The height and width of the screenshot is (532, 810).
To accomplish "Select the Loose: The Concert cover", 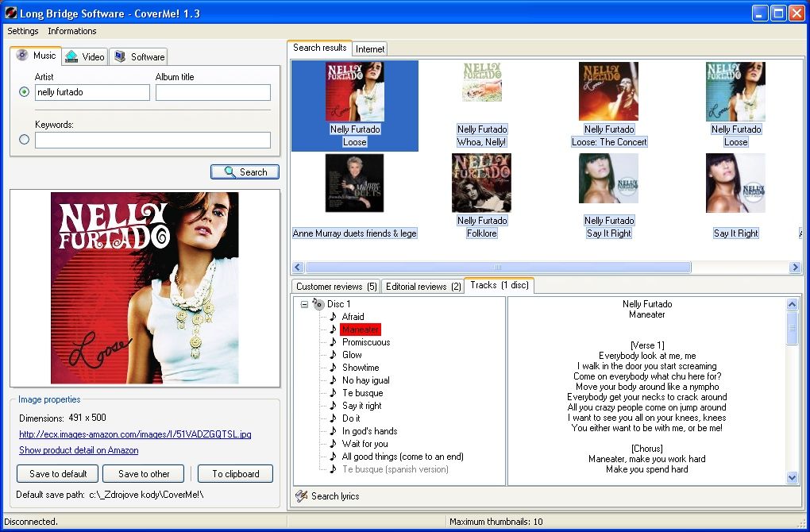I will 608,91.
